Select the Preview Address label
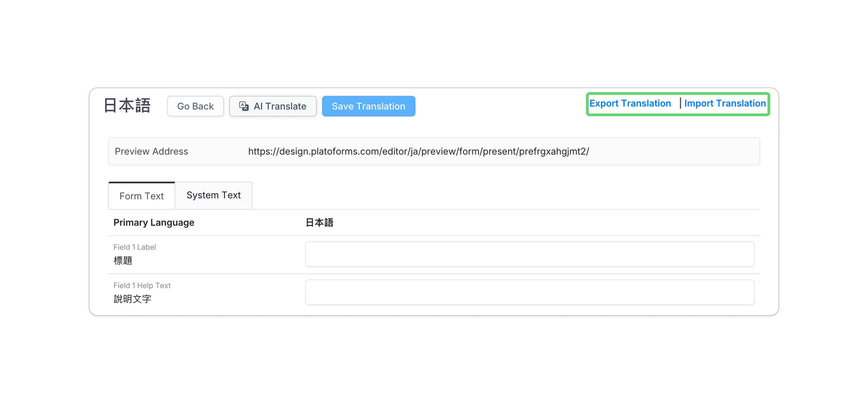The width and height of the screenshot is (868, 406). 151,151
